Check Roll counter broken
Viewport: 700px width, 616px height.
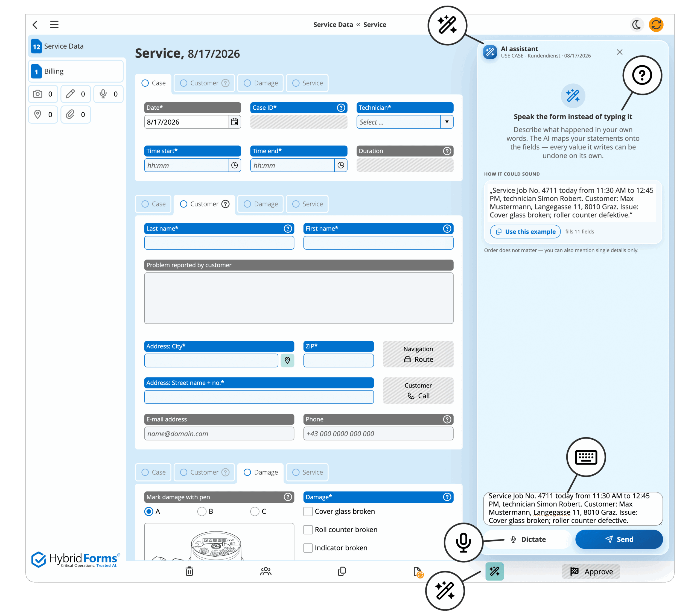[x=308, y=530]
